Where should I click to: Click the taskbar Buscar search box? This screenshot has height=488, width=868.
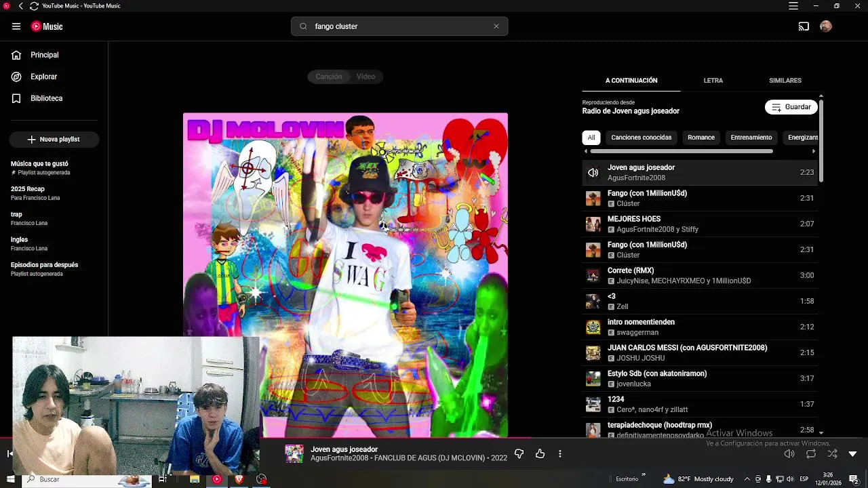(x=88, y=479)
